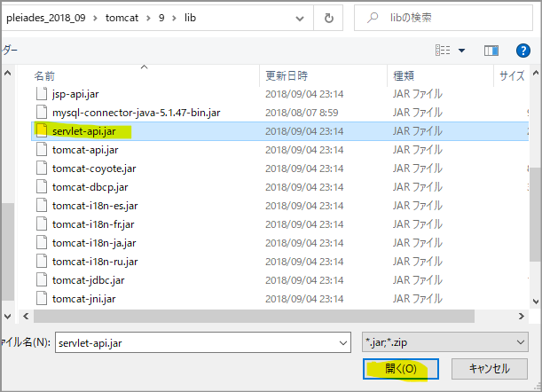Image resolution: width=542 pixels, height=392 pixels.
Task: Click tomcat-i18n-fr.jar file name
Action: point(93,224)
